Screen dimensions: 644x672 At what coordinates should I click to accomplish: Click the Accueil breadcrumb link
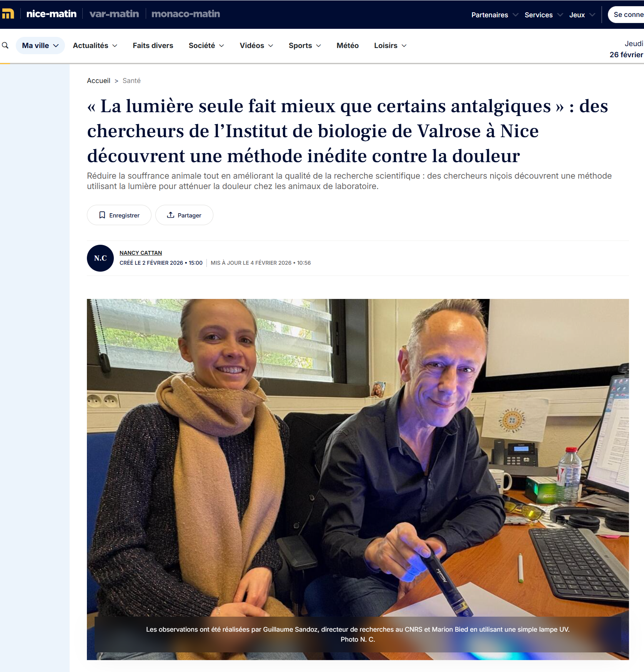[x=98, y=81]
